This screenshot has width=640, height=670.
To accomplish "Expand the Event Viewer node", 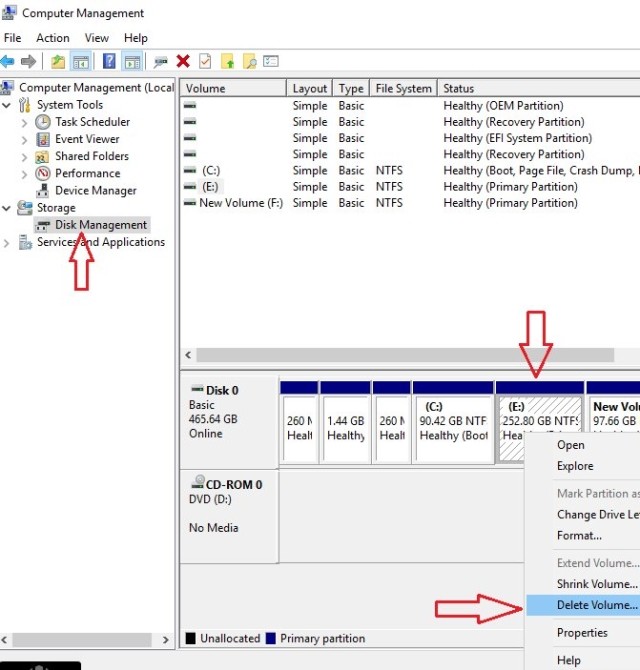I will pyautogui.click(x=24, y=140).
